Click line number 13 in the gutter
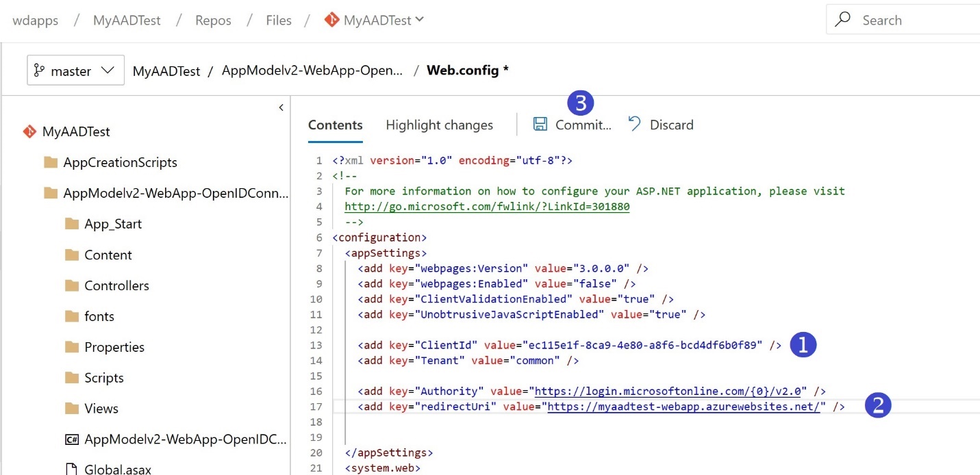The width and height of the screenshot is (980, 475). 316,345
